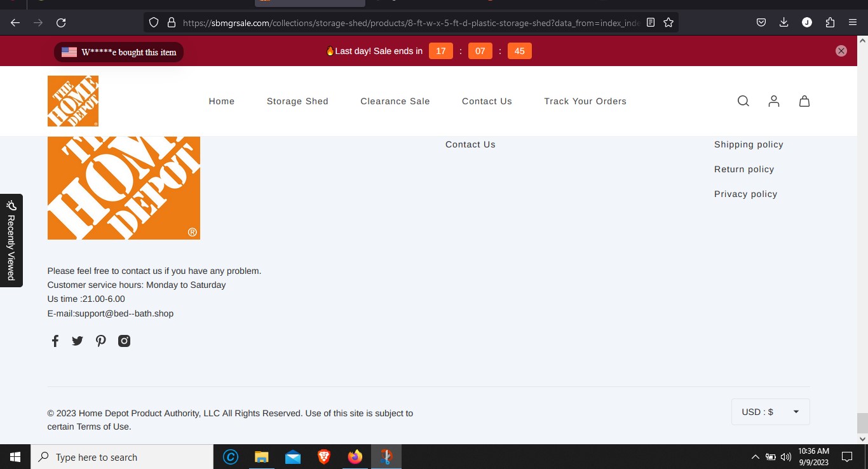The image size is (868, 469).
Task: Open the Recently Viewed side tab
Action: tap(11, 240)
